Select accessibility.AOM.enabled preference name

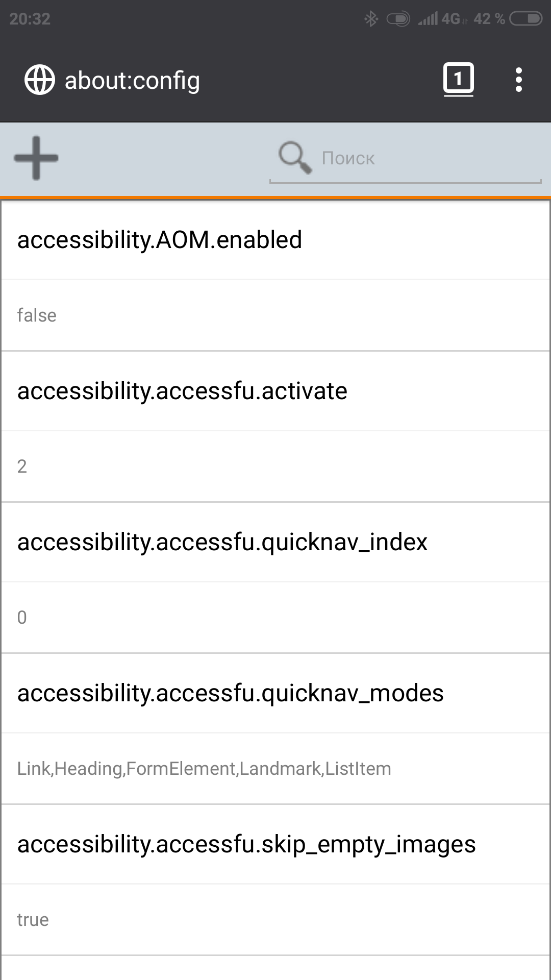coord(160,240)
